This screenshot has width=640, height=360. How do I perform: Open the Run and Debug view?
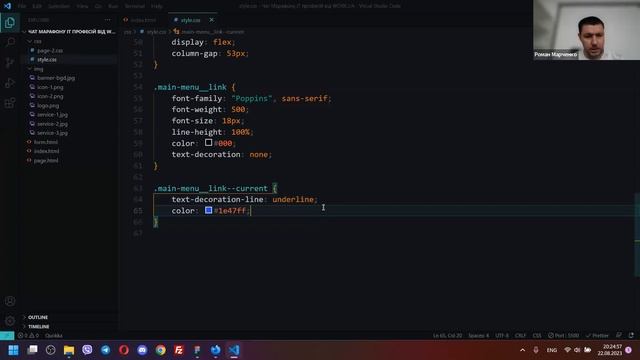tap(10, 82)
